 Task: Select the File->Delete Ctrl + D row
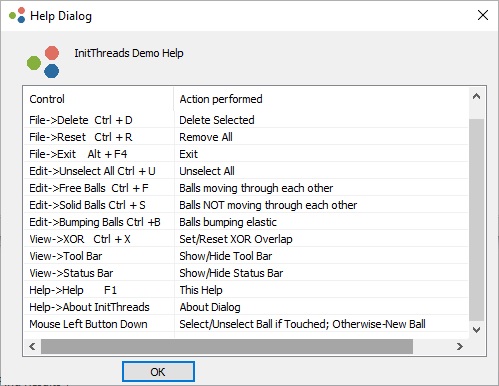246,120
